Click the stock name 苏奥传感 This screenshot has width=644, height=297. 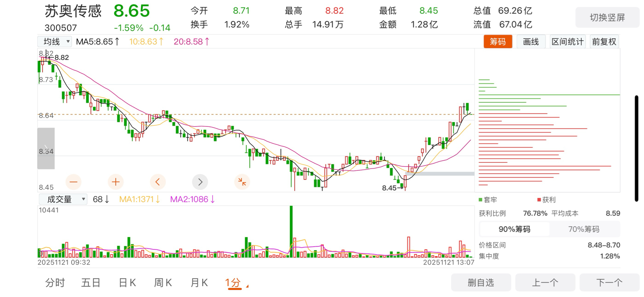pos(73,11)
